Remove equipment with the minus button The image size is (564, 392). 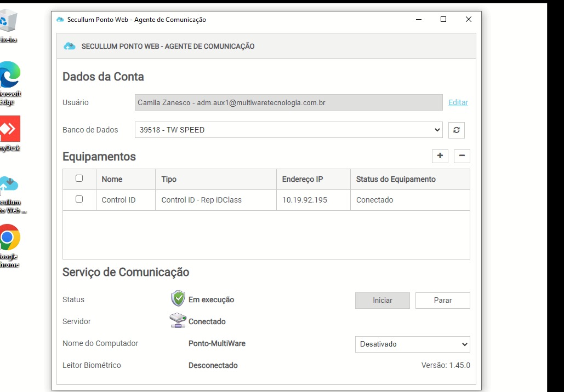tap(462, 156)
